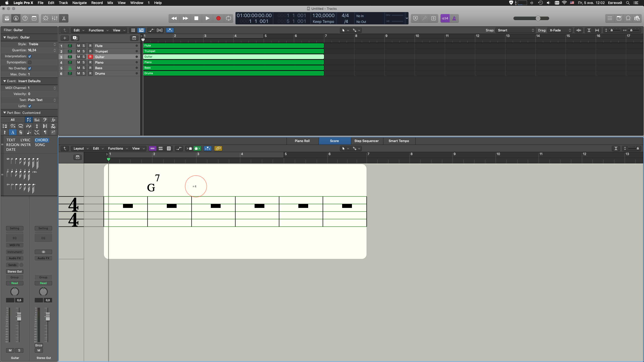644x362 pixels.
Task: Click the Stereo Out output slot
Action: pos(15,271)
